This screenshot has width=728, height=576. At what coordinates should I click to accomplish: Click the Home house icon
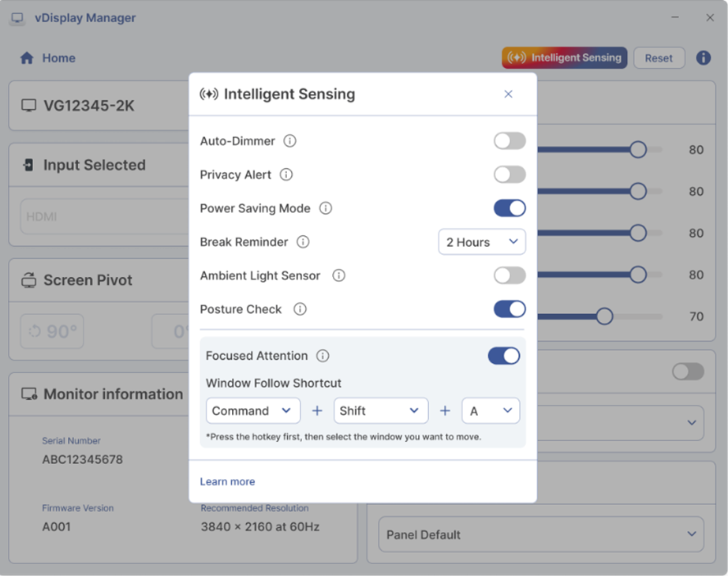click(26, 58)
